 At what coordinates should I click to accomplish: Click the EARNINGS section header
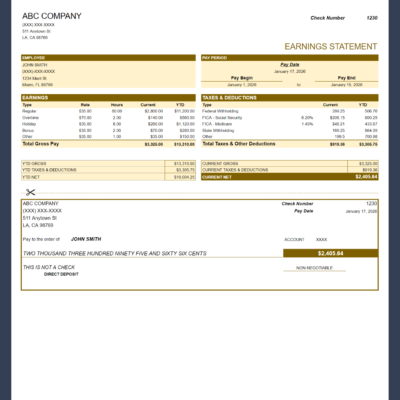tap(108, 98)
